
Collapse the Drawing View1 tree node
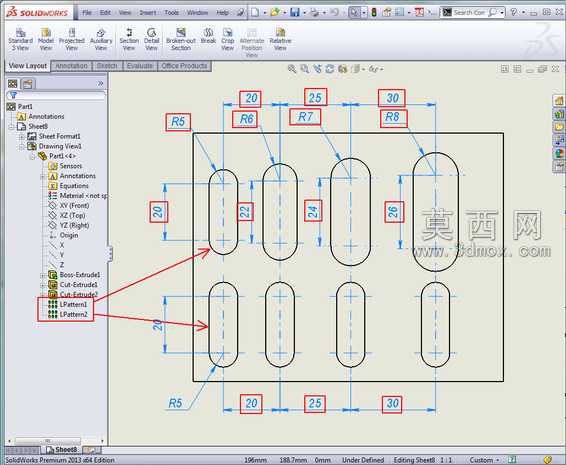22,147
